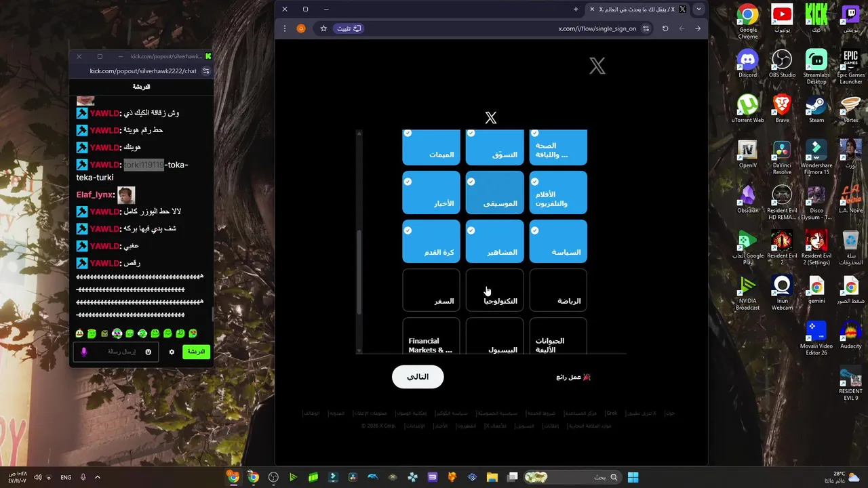This screenshot has width=868, height=488.
Task: Open the emoji picker in Kick chat
Action: tap(149, 352)
